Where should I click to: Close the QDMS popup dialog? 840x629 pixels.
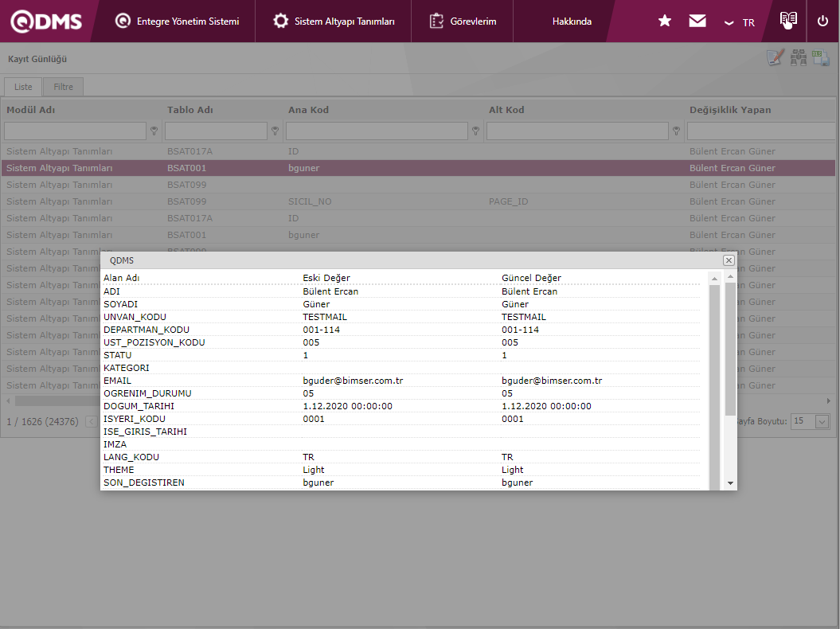[728, 260]
